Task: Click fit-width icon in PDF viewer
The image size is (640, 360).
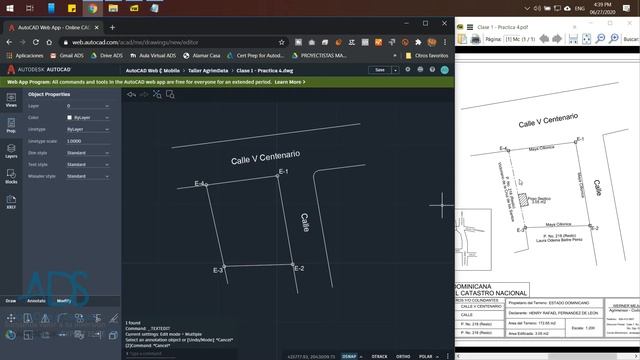Action: click(x=573, y=39)
